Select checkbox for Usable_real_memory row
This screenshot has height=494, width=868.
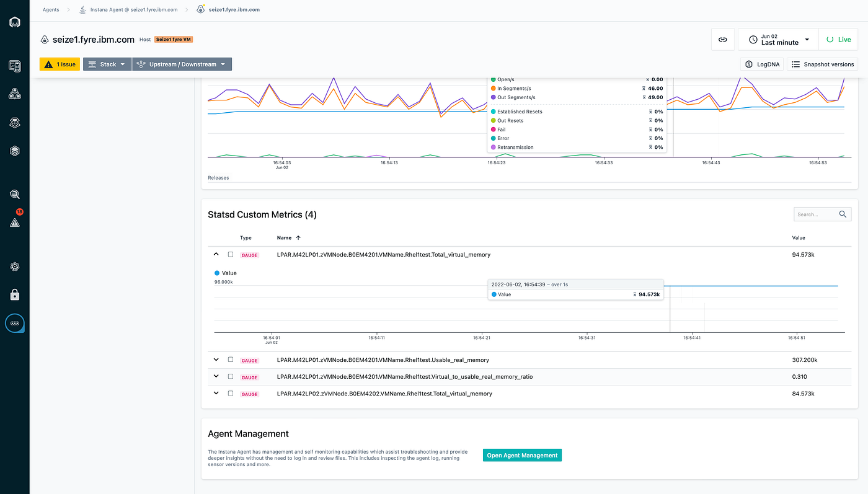[x=231, y=359]
